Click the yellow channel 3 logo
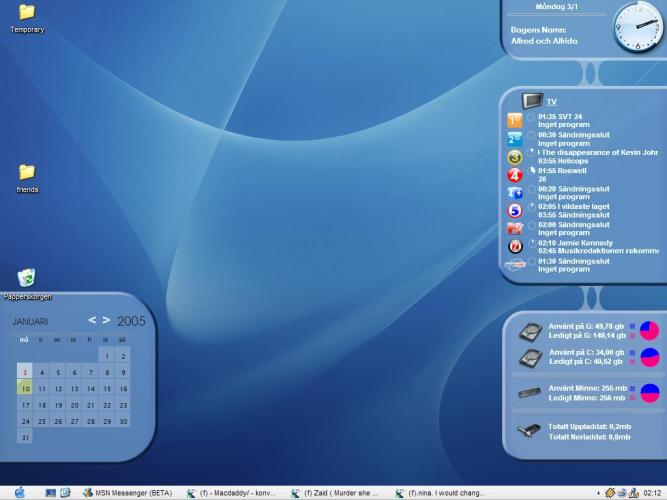 click(515, 157)
